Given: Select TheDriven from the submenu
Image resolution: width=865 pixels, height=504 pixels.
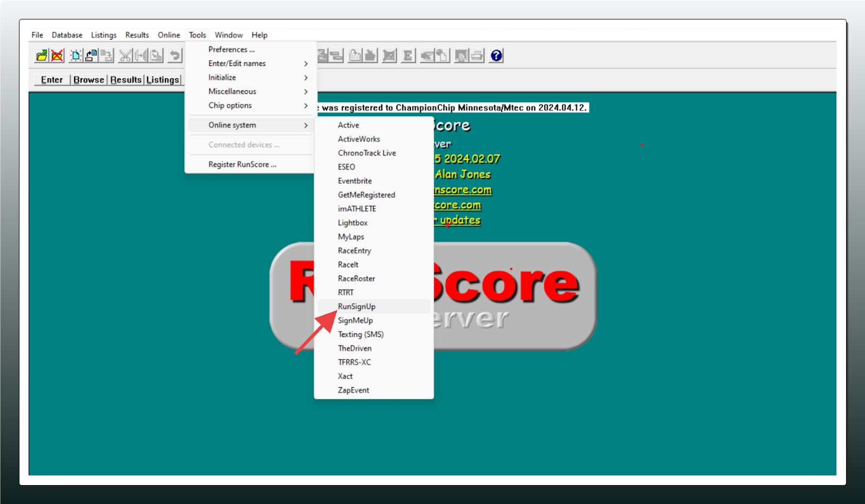Looking at the screenshot, I should 374,349.
